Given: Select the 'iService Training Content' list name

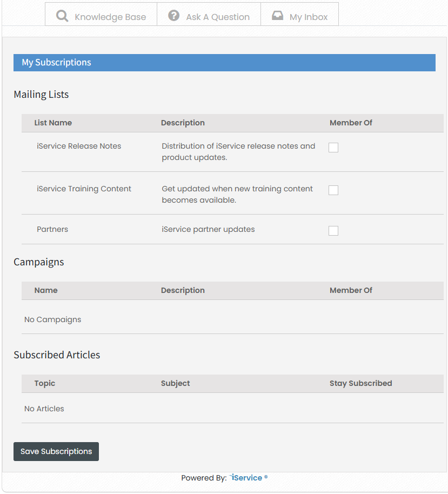Looking at the screenshot, I should pos(84,189).
